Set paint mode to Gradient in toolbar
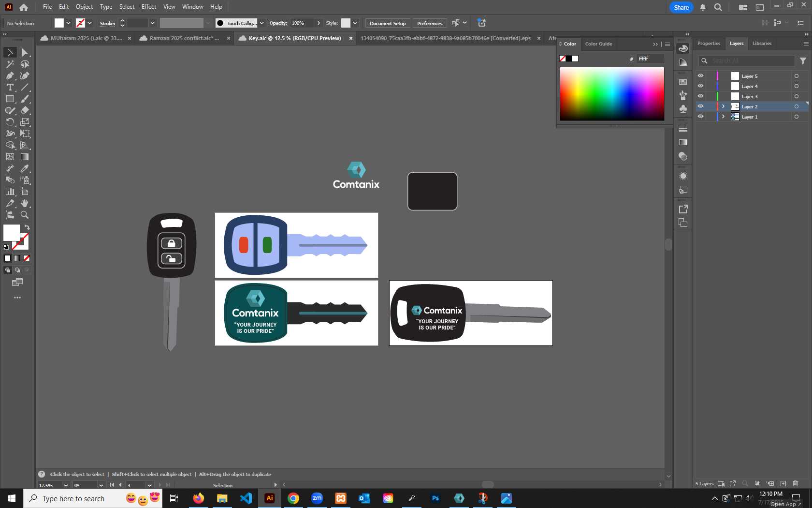 pos(17,258)
